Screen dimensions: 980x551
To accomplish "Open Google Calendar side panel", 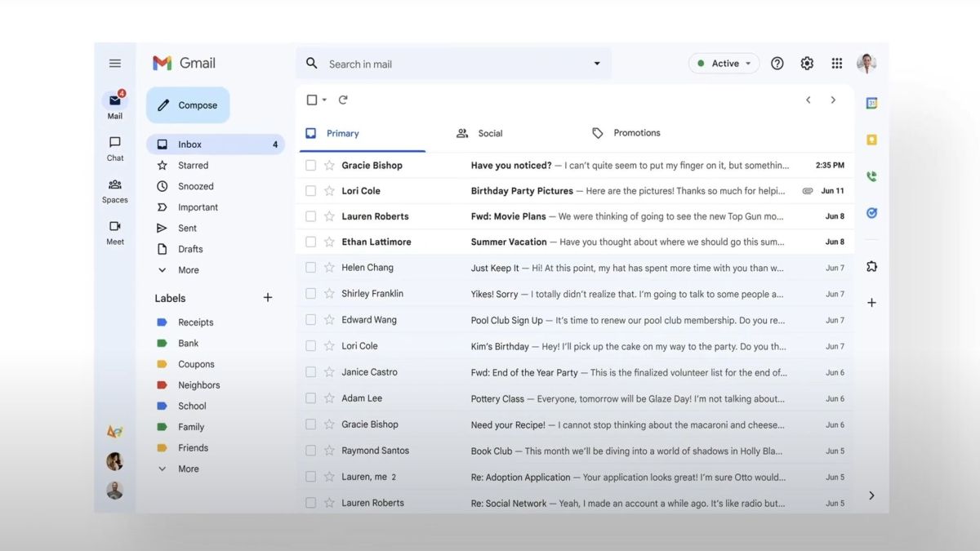I will click(871, 104).
